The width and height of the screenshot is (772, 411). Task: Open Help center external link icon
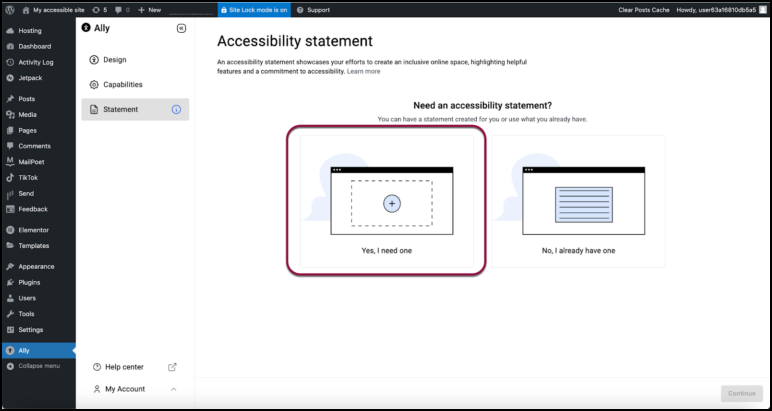click(x=172, y=367)
